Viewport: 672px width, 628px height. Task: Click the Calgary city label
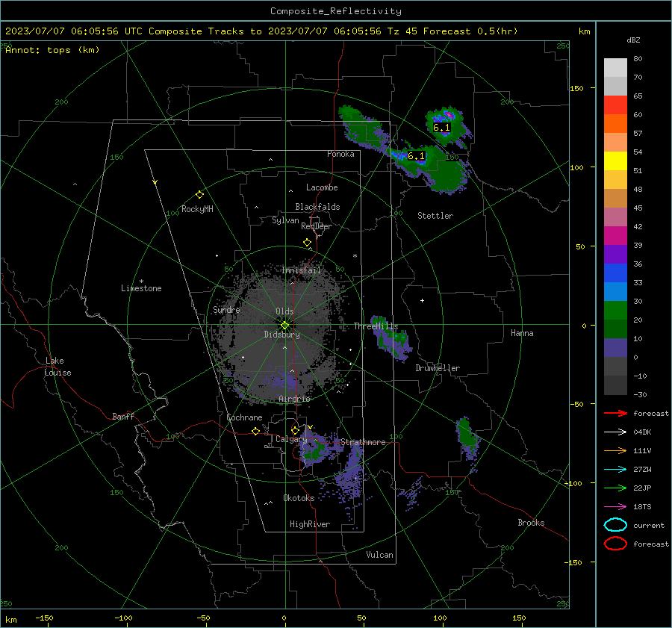pos(291,439)
